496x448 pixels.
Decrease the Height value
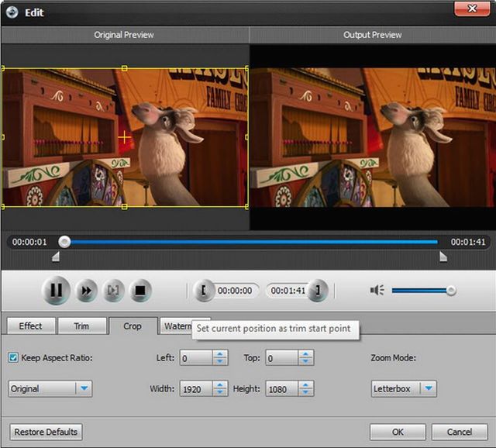(x=306, y=392)
